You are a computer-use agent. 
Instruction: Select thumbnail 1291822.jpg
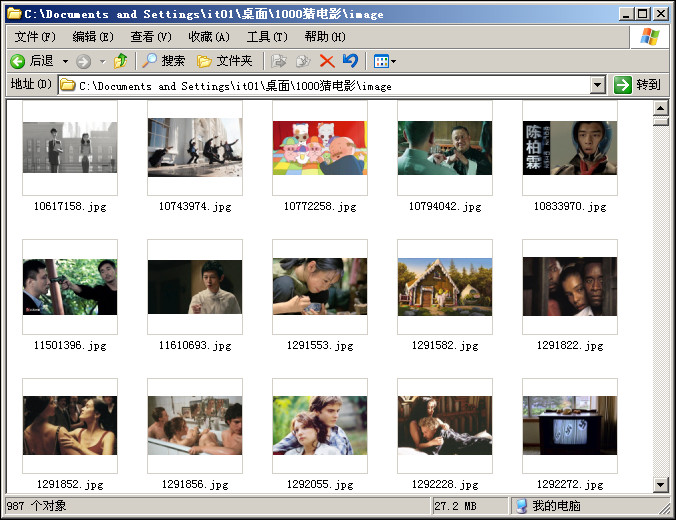point(570,287)
